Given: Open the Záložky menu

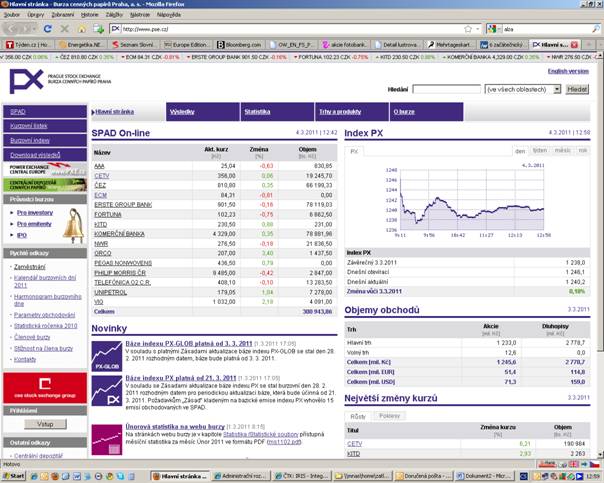Looking at the screenshot, I should click(x=114, y=15).
